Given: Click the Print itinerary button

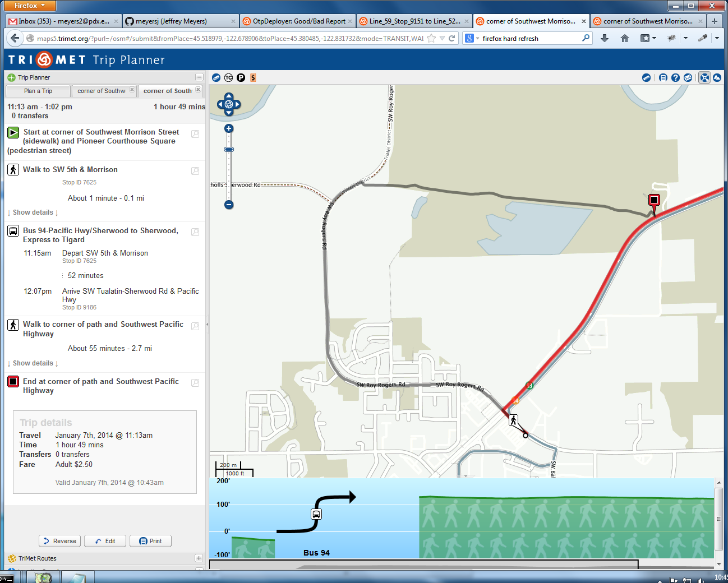Looking at the screenshot, I should point(150,541).
